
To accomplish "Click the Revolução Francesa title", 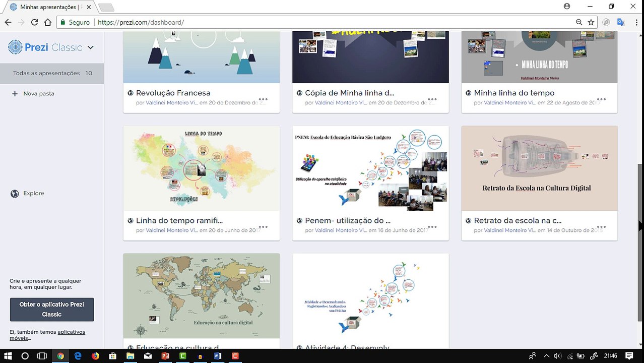I will click(x=173, y=93).
